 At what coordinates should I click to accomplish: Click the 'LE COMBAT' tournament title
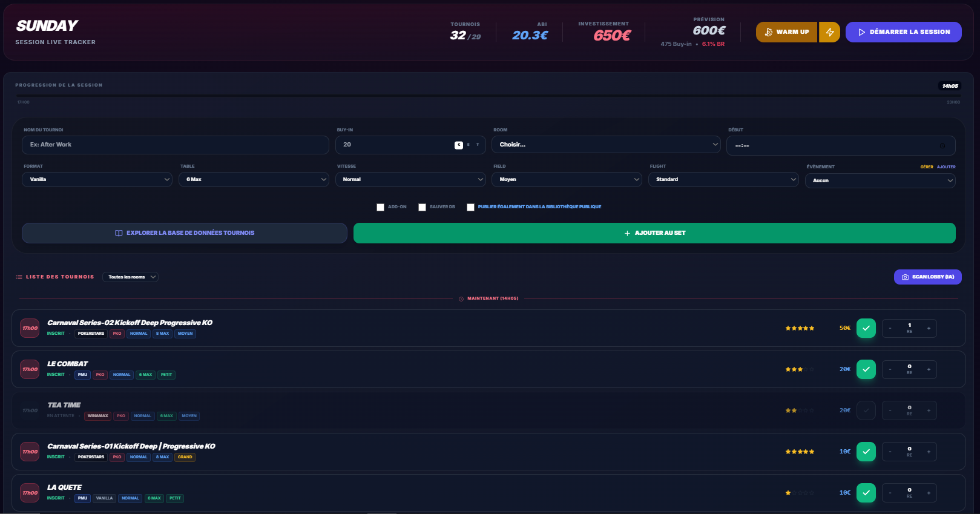point(68,364)
